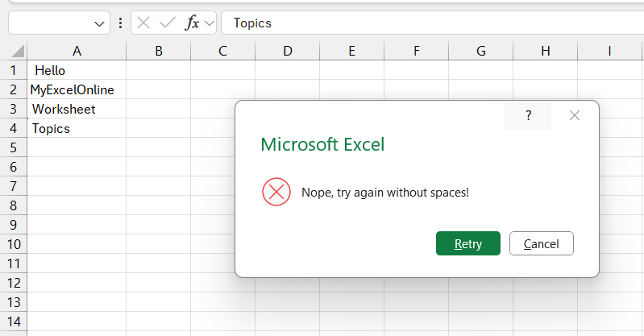644x336 pixels.
Task: Confirm entry with the checkmark icon
Action: pyautogui.click(x=167, y=23)
